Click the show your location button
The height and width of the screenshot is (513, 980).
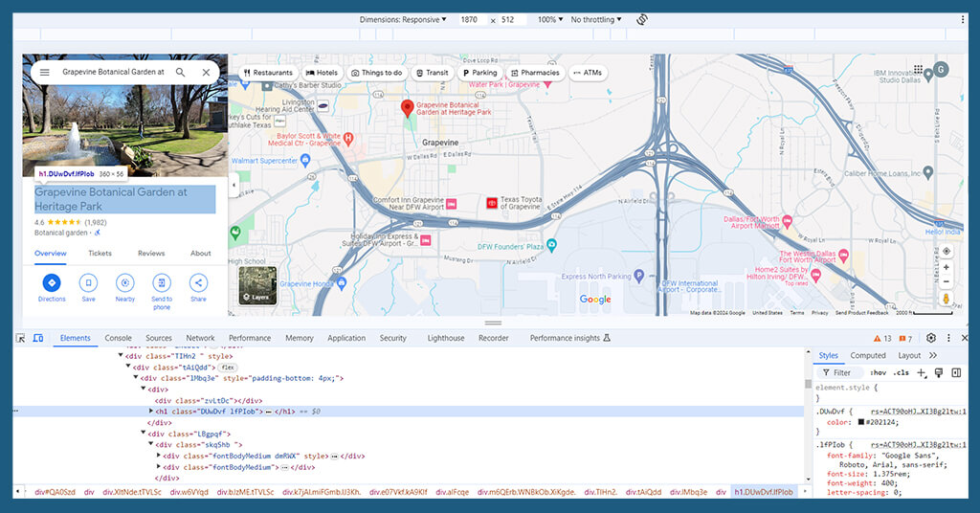(x=947, y=251)
